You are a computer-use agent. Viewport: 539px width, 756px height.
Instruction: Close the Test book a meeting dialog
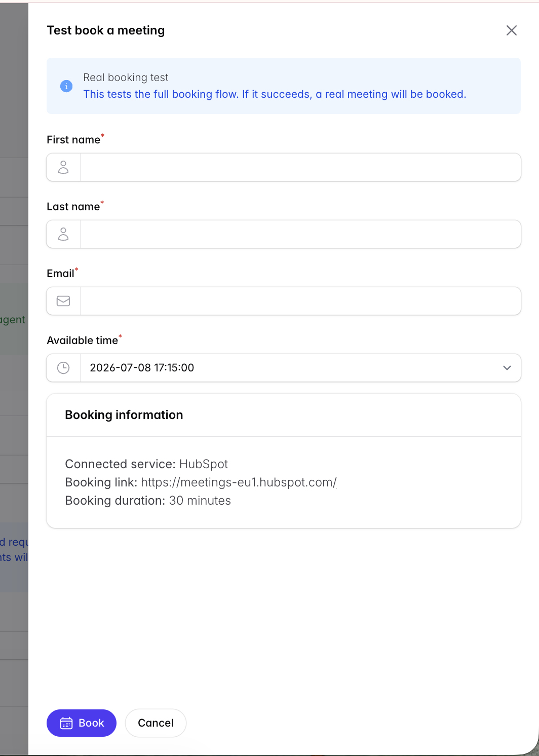[512, 30]
